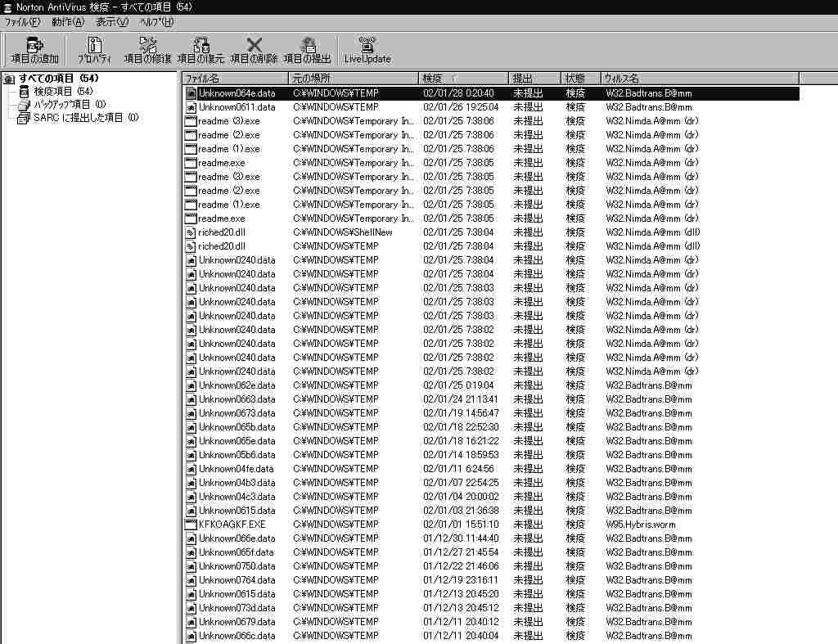This screenshot has height=644, width=838.
Task: Open the 表示(V) menu
Action: [x=111, y=22]
